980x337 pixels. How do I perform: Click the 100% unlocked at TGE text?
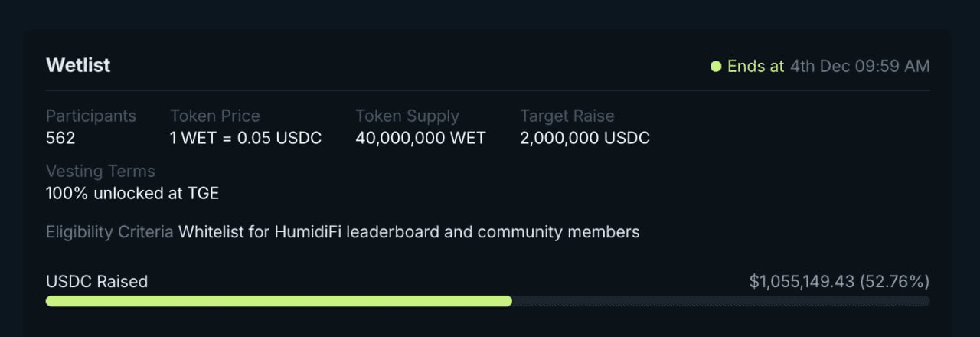click(132, 193)
